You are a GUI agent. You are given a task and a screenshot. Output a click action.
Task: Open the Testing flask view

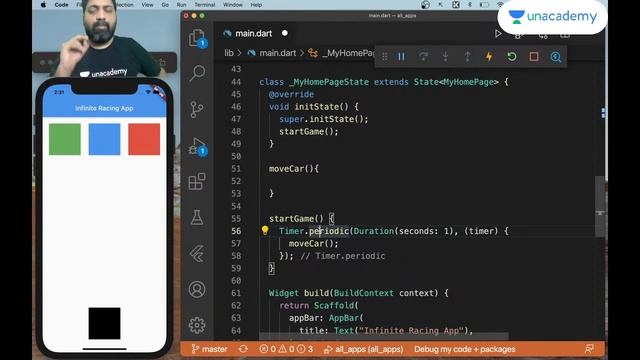pyautogui.click(x=197, y=218)
